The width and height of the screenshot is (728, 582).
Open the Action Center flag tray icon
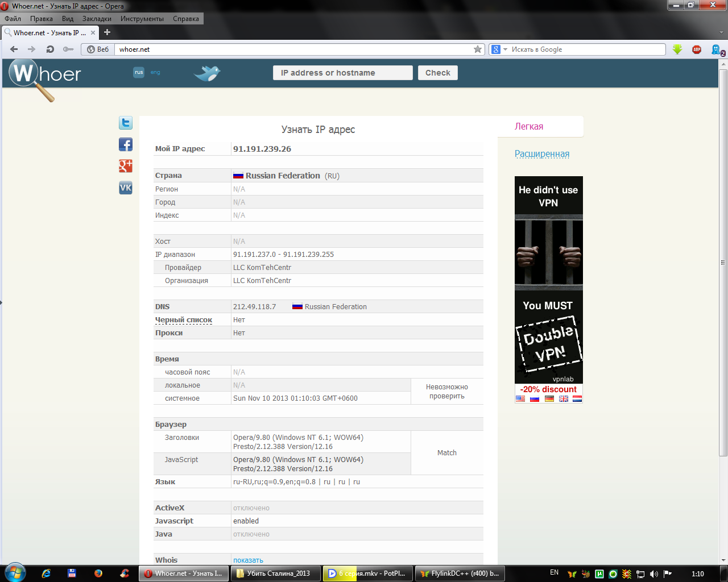pyautogui.click(x=668, y=574)
